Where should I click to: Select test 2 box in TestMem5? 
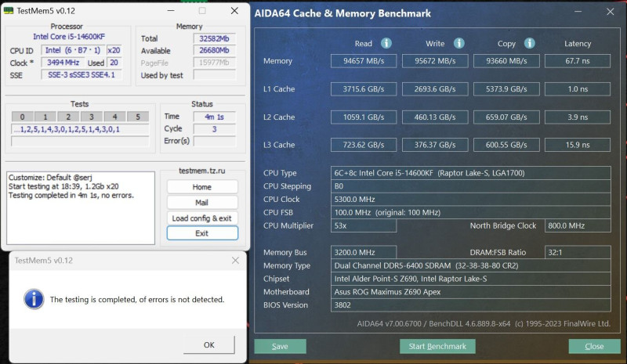click(x=68, y=117)
